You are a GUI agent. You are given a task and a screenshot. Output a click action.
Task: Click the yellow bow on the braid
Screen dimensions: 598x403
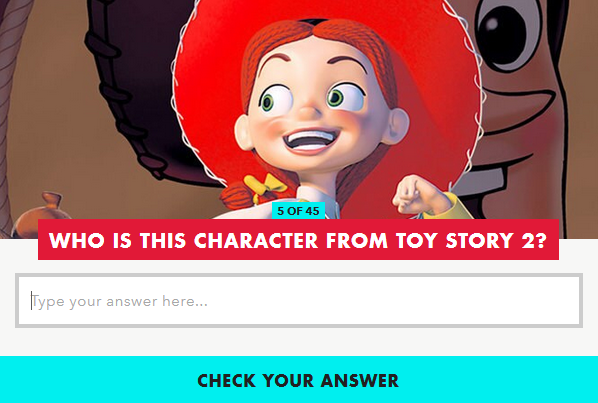click(x=264, y=186)
